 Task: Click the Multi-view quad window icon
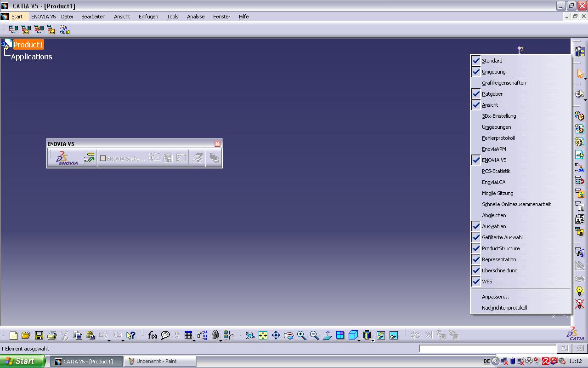[340, 335]
